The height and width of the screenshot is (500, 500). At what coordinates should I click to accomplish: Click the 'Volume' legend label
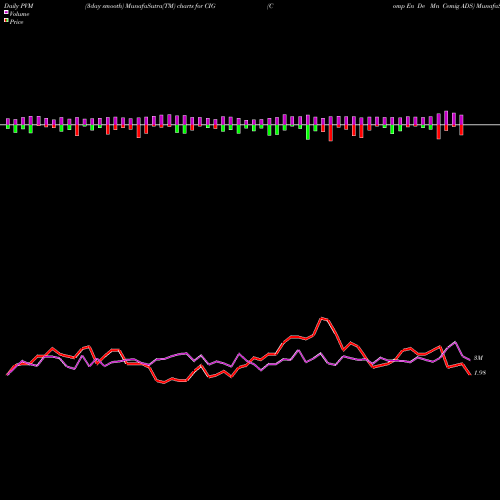19,14
